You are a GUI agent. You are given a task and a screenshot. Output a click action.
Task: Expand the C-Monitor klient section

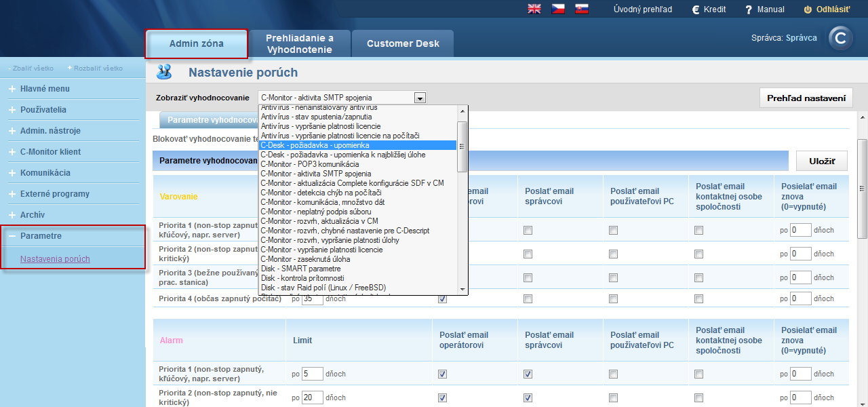click(12, 152)
